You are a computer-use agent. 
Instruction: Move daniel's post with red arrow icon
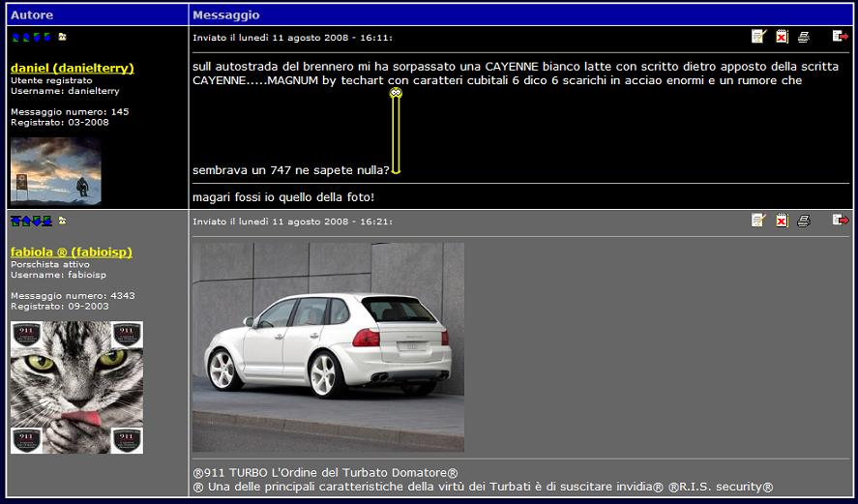[x=840, y=36]
